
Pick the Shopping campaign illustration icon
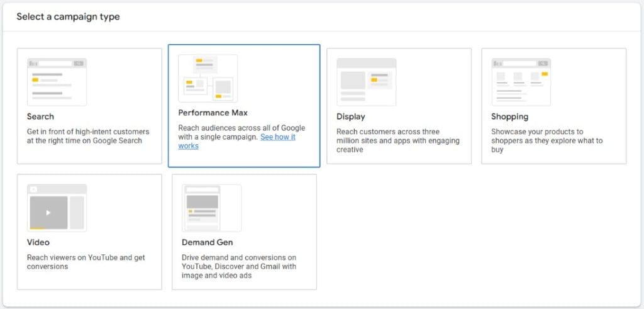521,82
